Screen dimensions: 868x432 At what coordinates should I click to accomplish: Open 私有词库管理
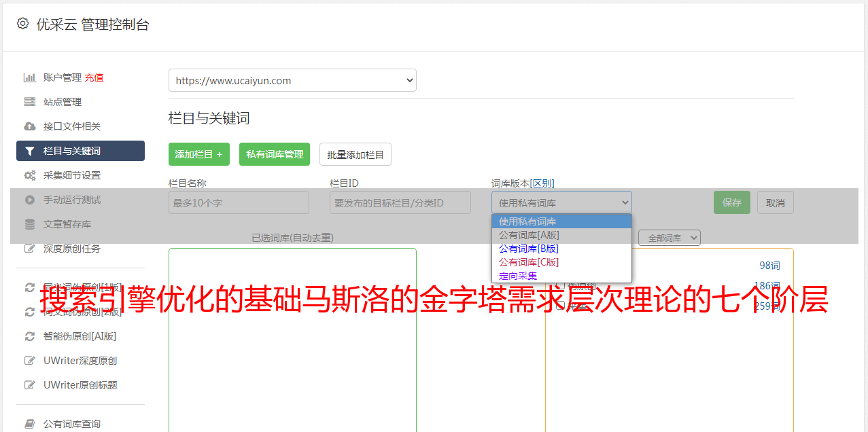tap(275, 154)
